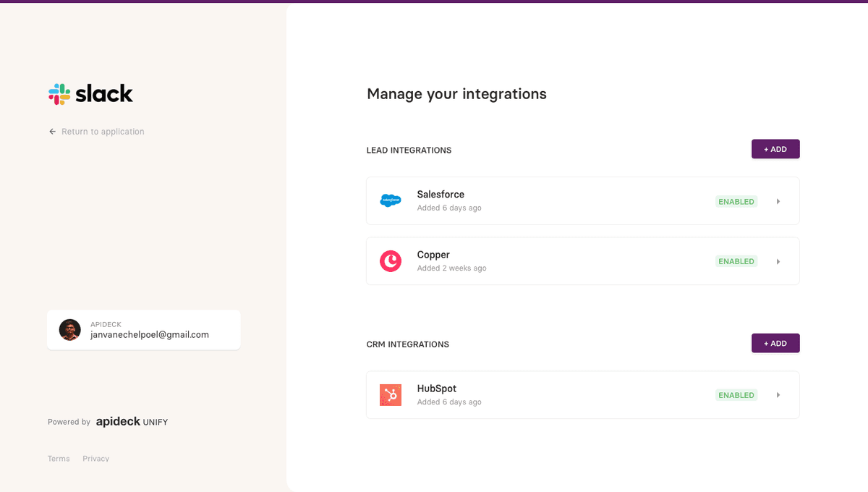This screenshot has width=868, height=492.
Task: Click the ENABLED badge on HubSpot
Action: tap(736, 395)
